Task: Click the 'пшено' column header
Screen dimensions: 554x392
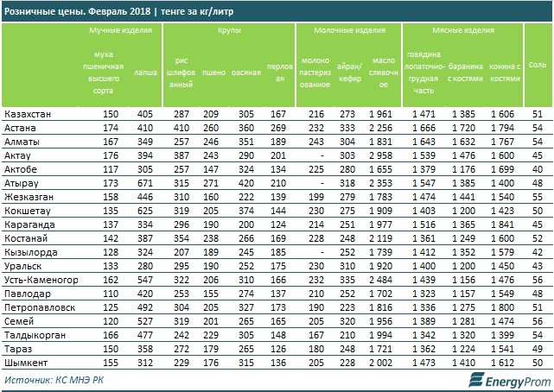Action: (213, 73)
